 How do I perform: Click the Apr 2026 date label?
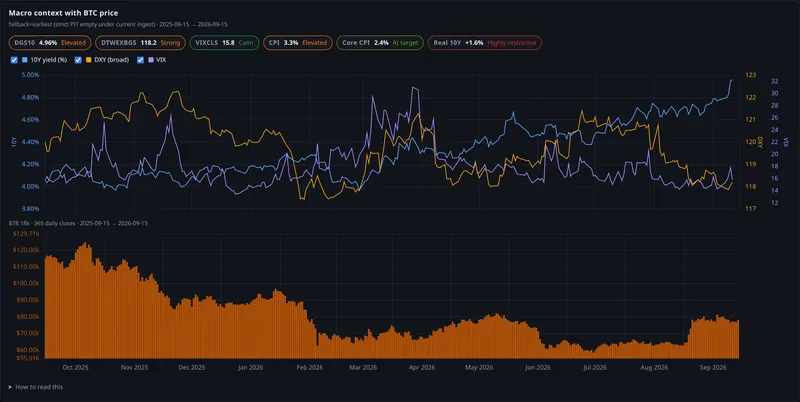pyautogui.click(x=422, y=367)
